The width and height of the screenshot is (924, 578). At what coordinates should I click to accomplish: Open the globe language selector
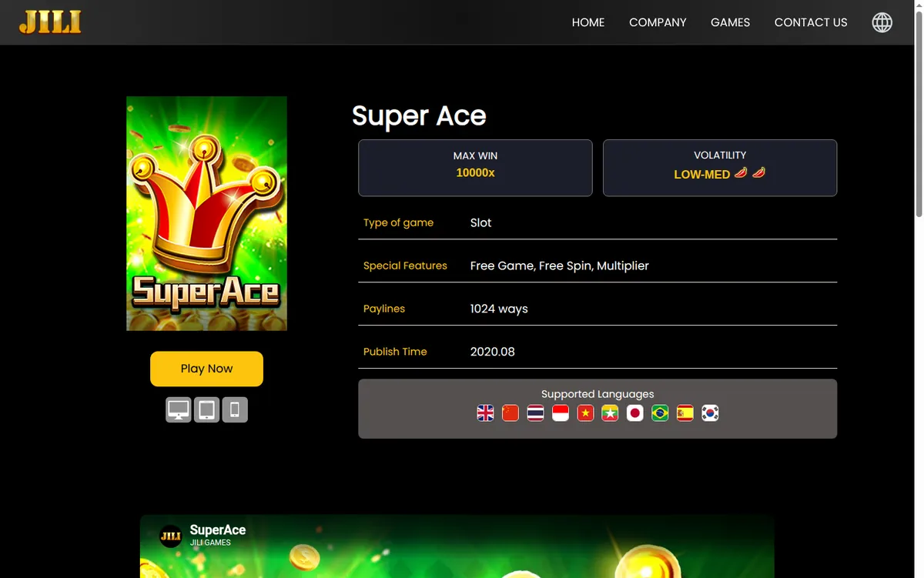coord(882,22)
